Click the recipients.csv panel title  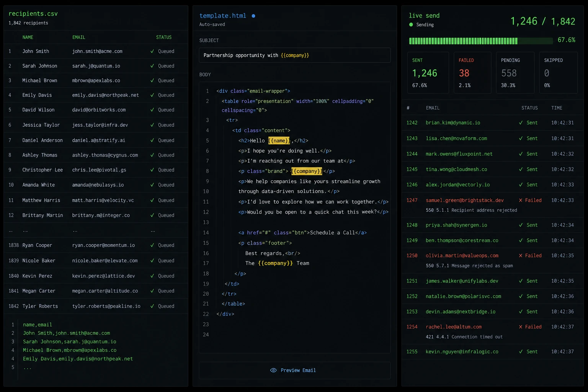click(x=33, y=13)
